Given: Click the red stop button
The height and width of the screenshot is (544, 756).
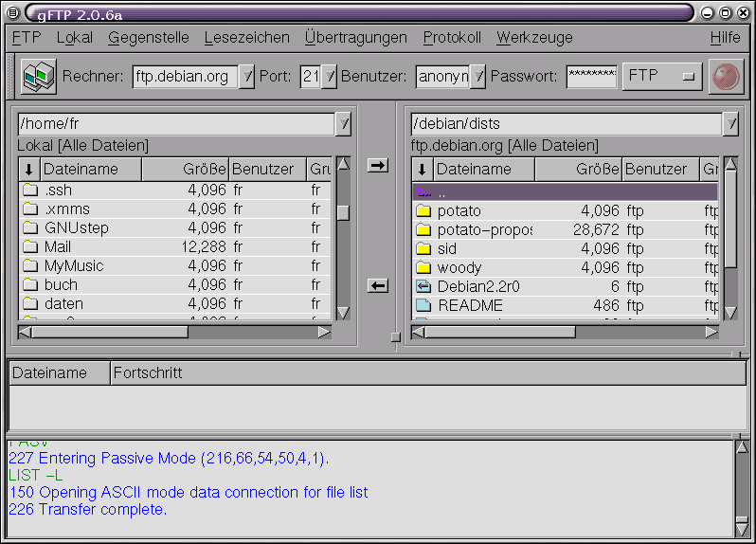Looking at the screenshot, I should pyautogui.click(x=726, y=76).
